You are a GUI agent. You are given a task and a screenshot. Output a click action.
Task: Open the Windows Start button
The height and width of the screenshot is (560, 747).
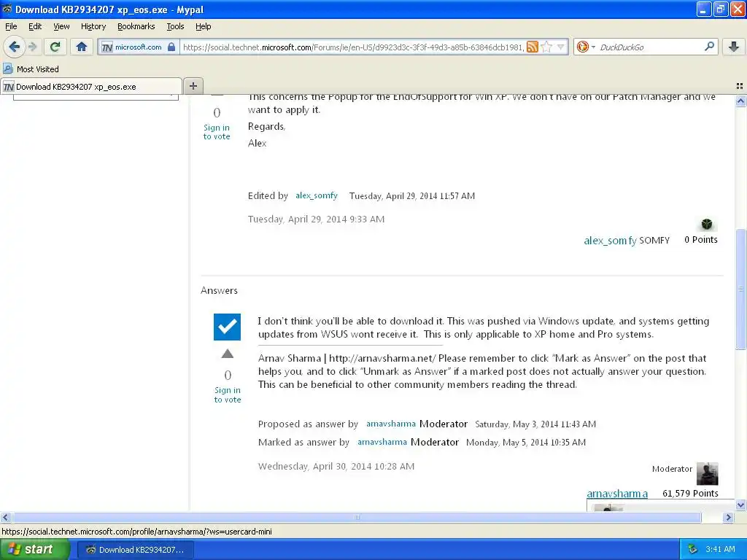[34, 549]
